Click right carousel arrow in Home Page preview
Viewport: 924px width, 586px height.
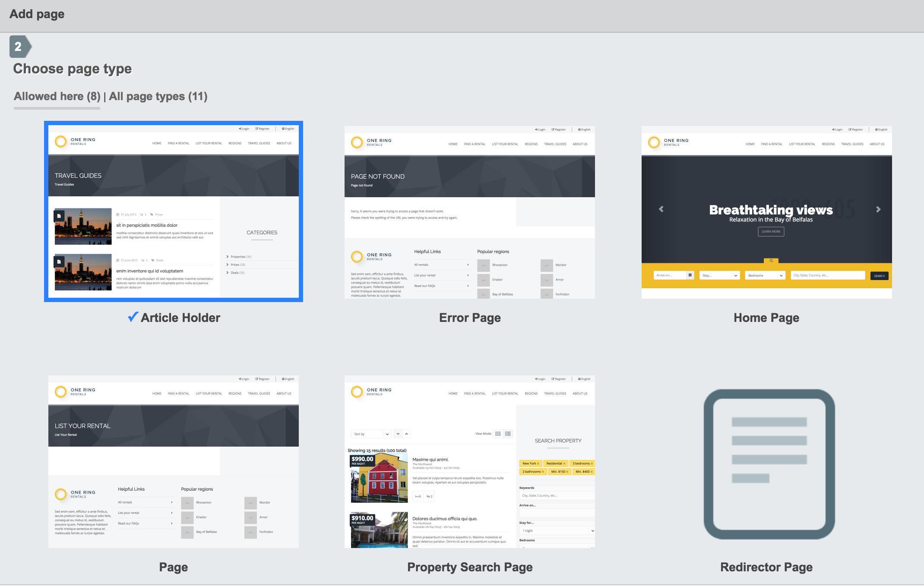[x=878, y=209]
